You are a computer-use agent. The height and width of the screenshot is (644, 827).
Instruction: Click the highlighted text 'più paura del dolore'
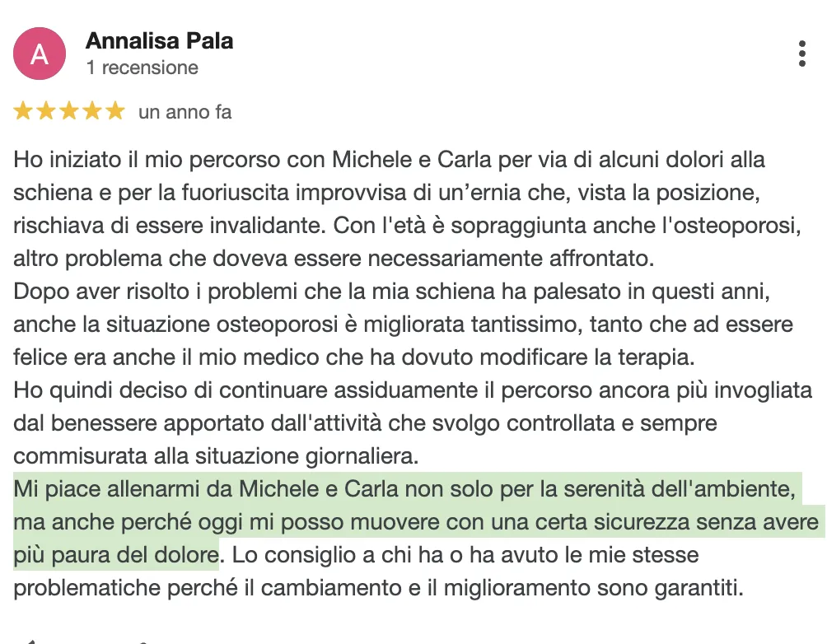pyautogui.click(x=116, y=555)
